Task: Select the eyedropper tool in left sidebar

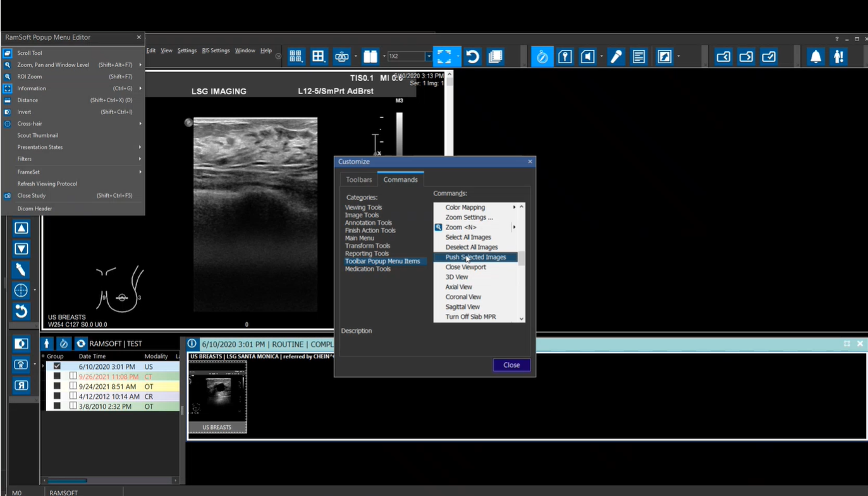Action: 21,270
